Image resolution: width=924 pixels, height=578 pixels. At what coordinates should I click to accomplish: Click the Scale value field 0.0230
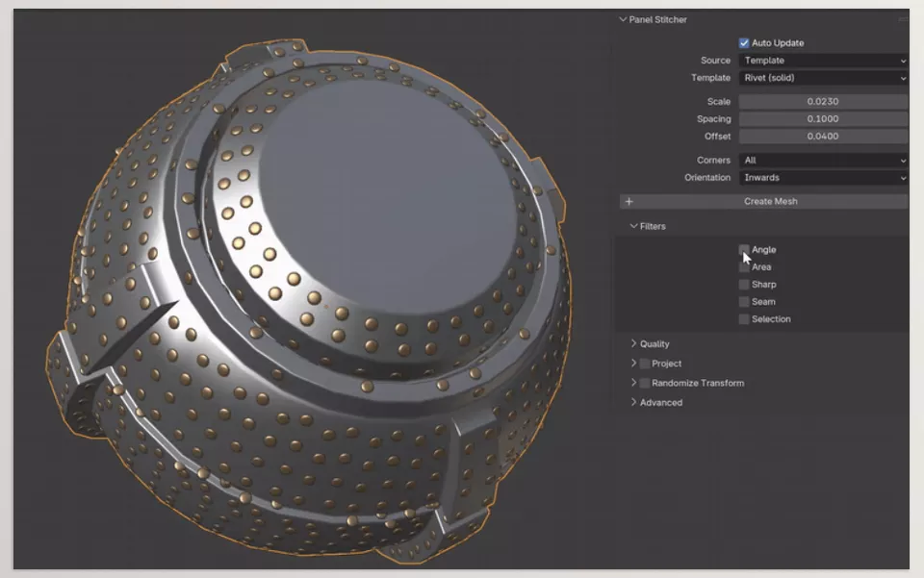(824, 101)
